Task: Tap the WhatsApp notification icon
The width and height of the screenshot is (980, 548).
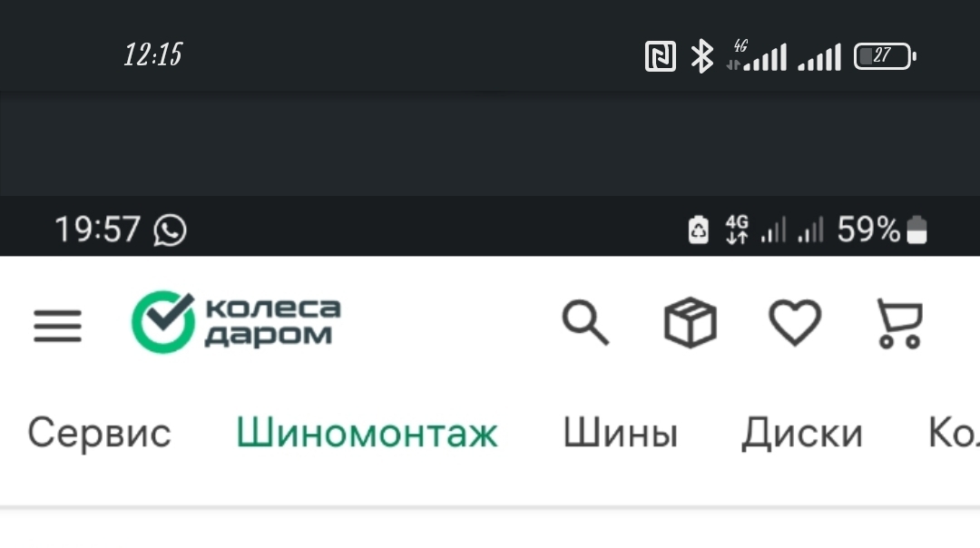Action: [x=170, y=230]
